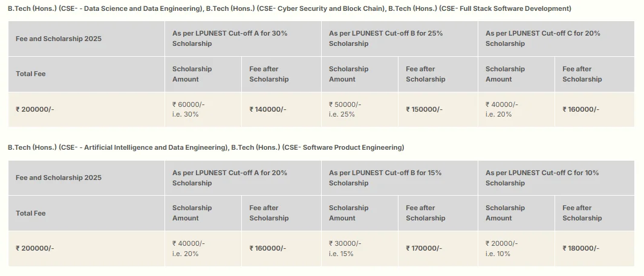Select first table's Fee and Scholarship 2025 header
This screenshot has height=276, width=644.
click(86, 39)
